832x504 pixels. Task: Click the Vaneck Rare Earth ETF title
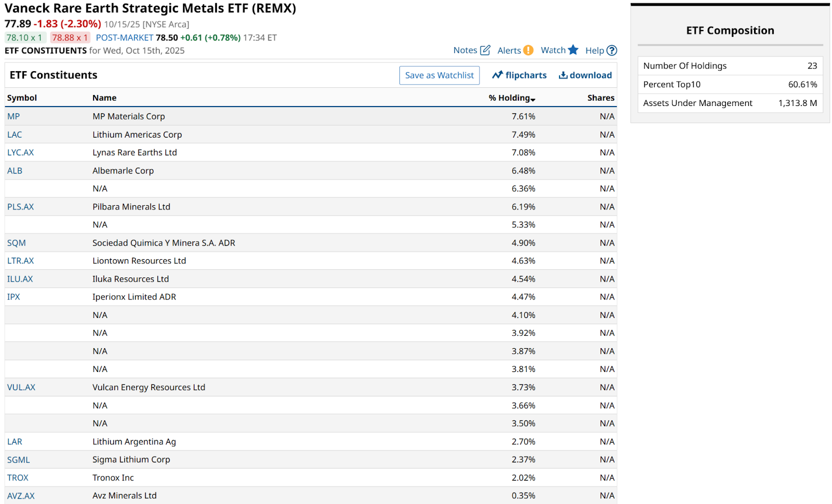150,8
